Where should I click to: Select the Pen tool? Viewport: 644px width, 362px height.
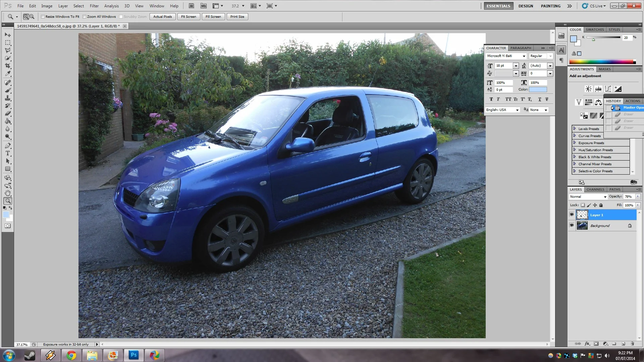8,145
